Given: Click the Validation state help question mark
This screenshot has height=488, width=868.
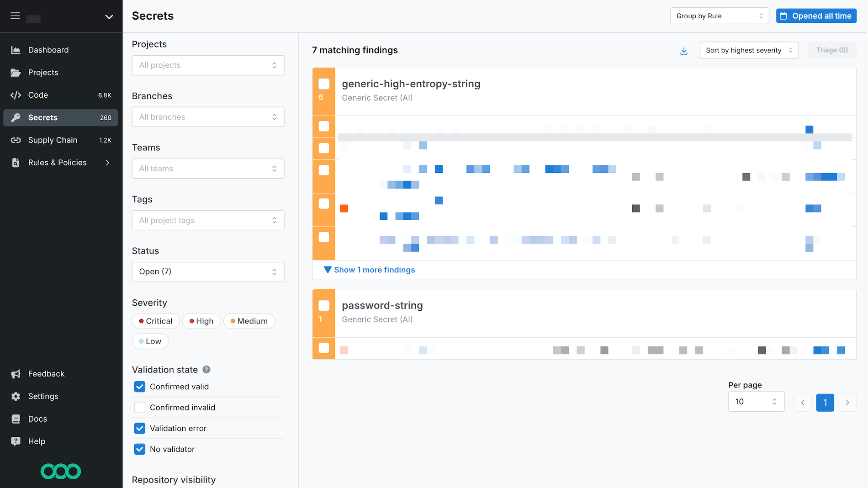Looking at the screenshot, I should [x=206, y=370].
